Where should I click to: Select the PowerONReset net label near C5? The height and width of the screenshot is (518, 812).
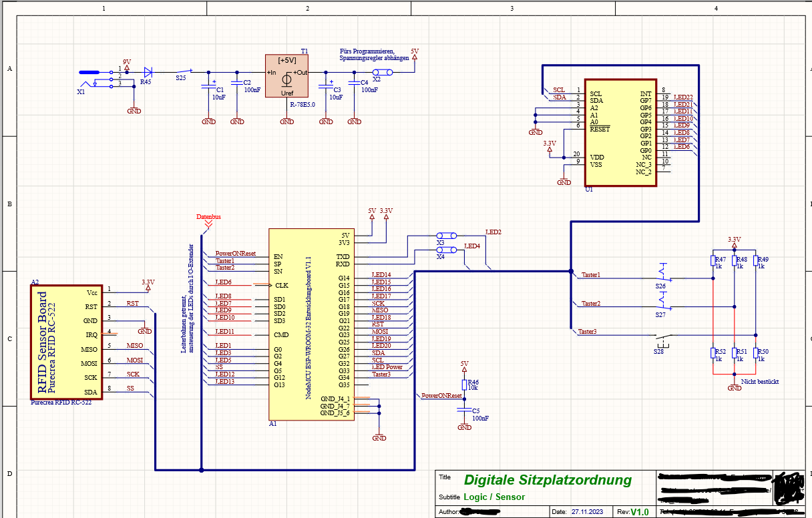tap(441, 396)
